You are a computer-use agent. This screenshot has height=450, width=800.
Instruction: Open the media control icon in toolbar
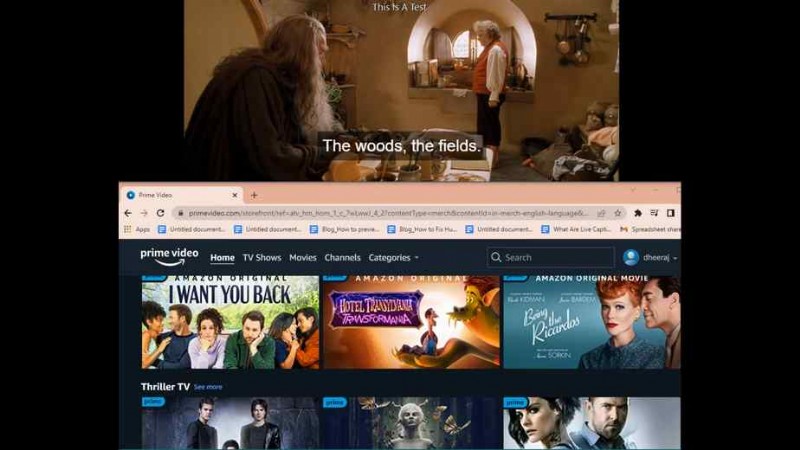(x=654, y=213)
